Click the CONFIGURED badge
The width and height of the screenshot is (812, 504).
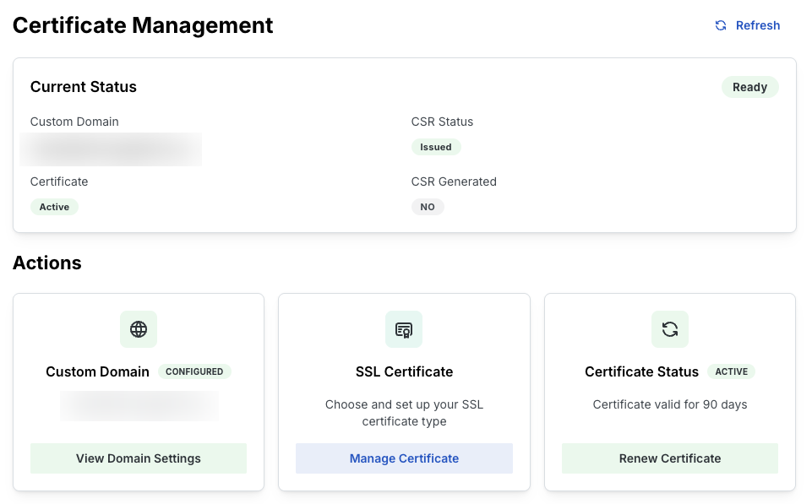tap(194, 371)
